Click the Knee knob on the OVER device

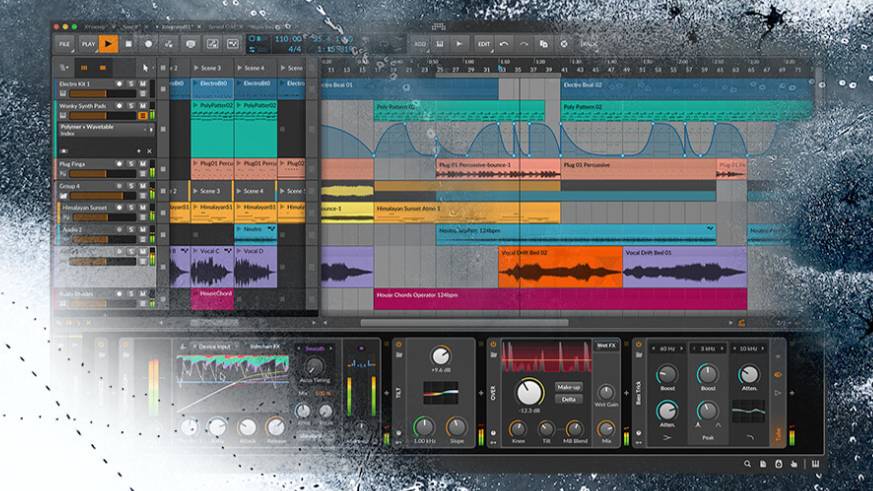[518, 429]
